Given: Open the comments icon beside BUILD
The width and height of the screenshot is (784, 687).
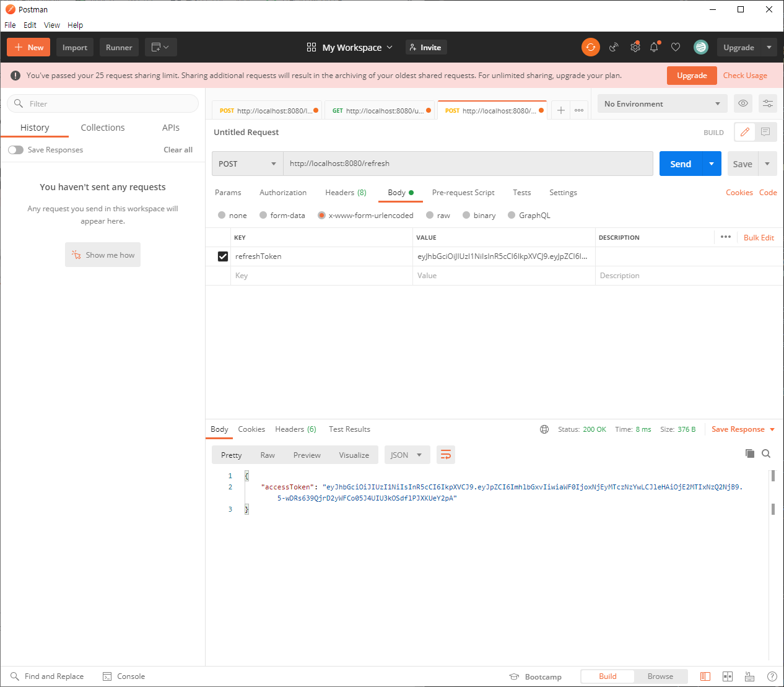Looking at the screenshot, I should coord(765,132).
